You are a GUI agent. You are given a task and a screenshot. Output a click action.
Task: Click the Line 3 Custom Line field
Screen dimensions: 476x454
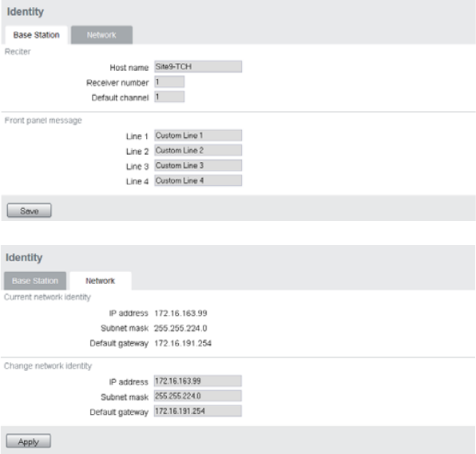pyautogui.click(x=198, y=166)
